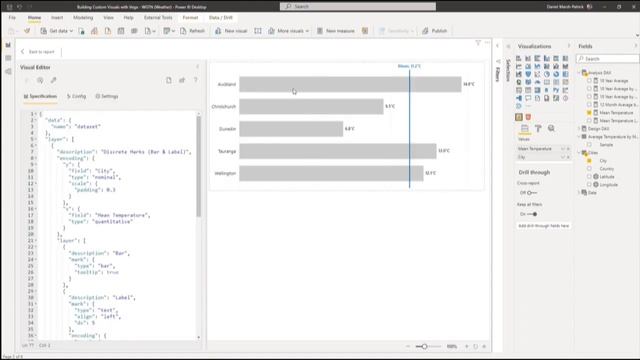
Task: Check the Longitude field checkbox
Action: point(589,184)
